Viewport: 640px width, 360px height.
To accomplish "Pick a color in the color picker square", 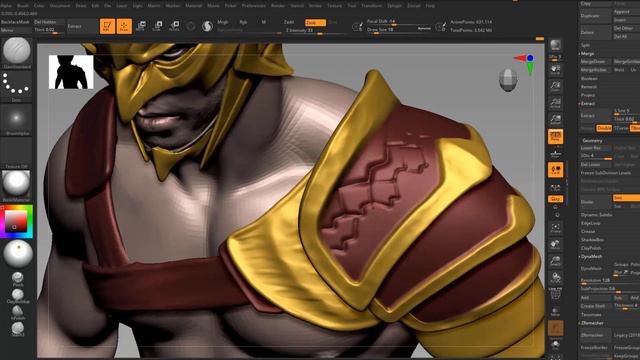I will pyautogui.click(x=16, y=221).
